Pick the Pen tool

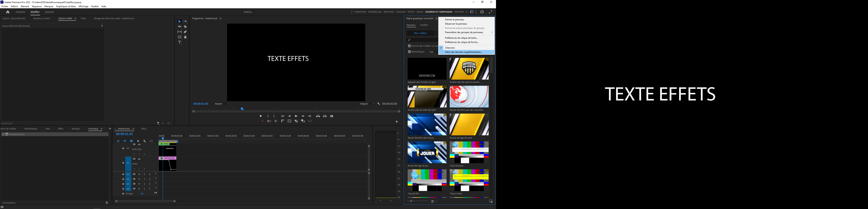click(x=185, y=32)
